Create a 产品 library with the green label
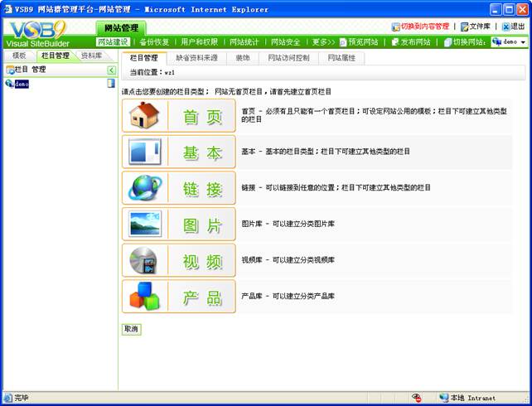This screenshot has height=406, width=532. tap(202, 297)
